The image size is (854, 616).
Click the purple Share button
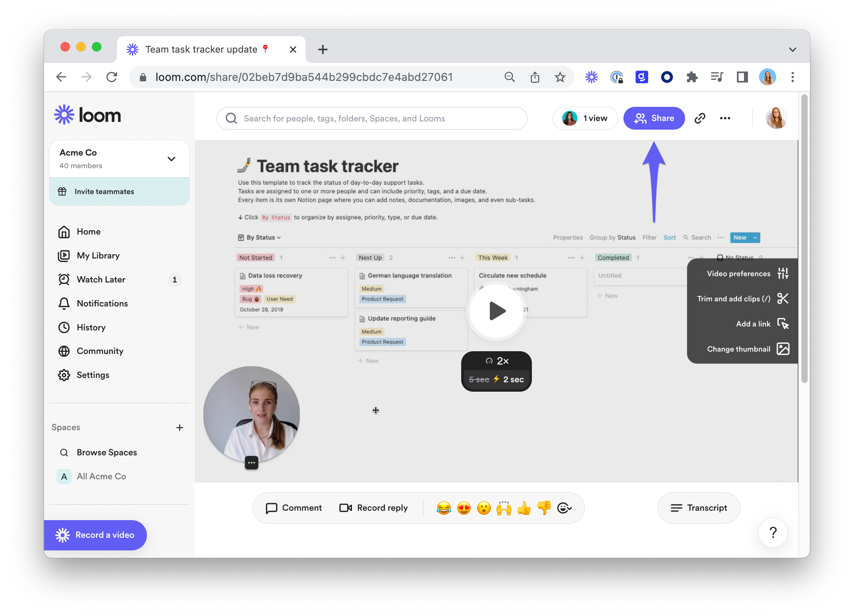[x=654, y=118]
